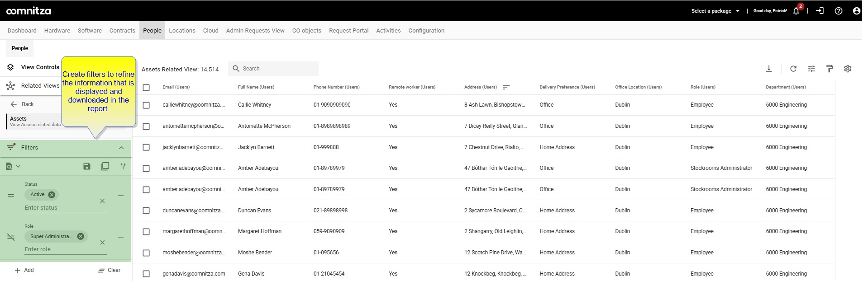This screenshot has height=281, width=868.
Task: Go to the Dashboard menu
Action: click(22, 31)
